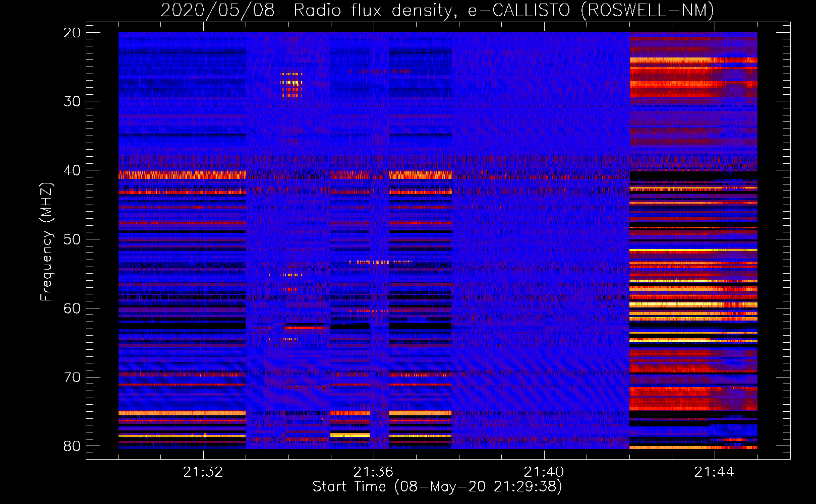Select the 70 frequency tick label
Image resolution: width=816 pixels, height=504 pixels.
(x=72, y=377)
